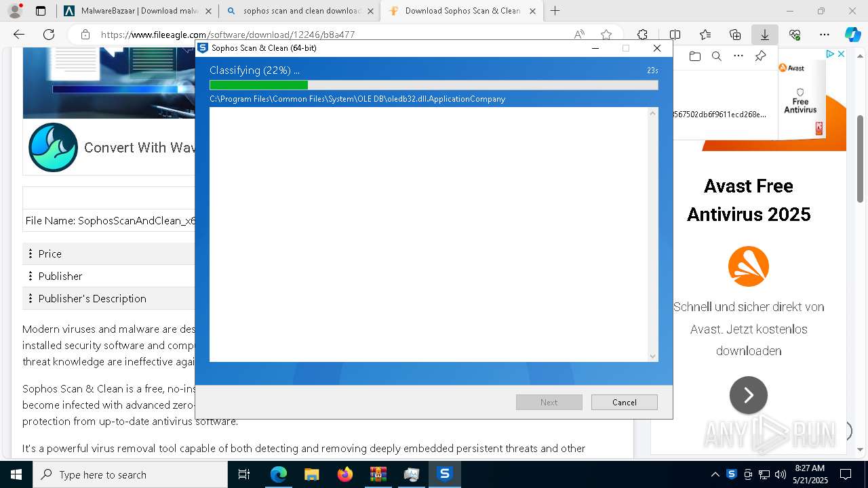The height and width of the screenshot is (488, 868).
Task: Open more options in downloads flyout
Action: pos(738,56)
